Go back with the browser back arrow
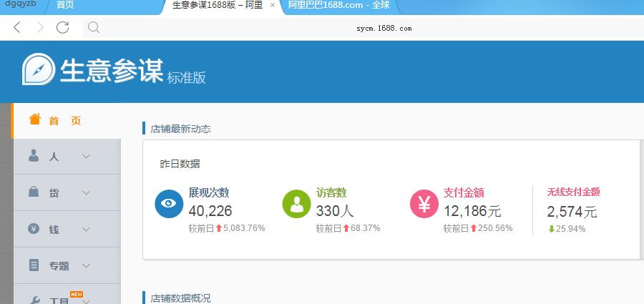 click(x=17, y=27)
